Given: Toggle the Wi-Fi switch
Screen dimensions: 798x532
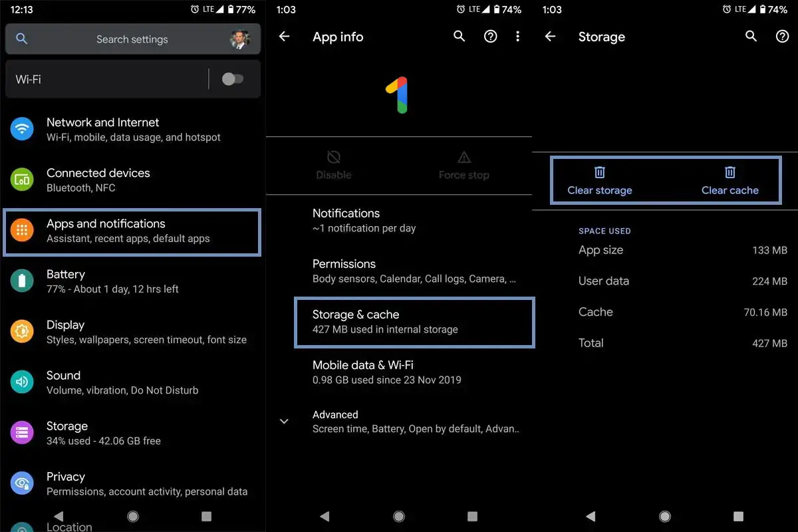Looking at the screenshot, I should coord(232,79).
